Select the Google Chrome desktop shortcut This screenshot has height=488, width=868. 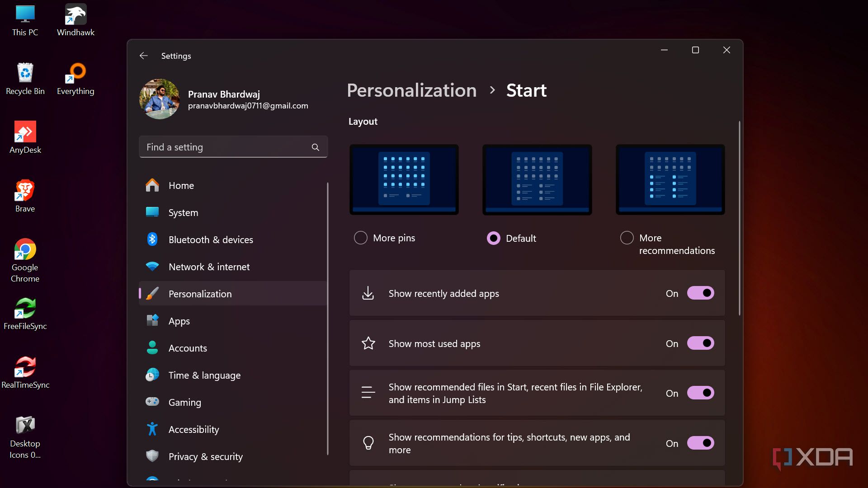click(x=25, y=261)
